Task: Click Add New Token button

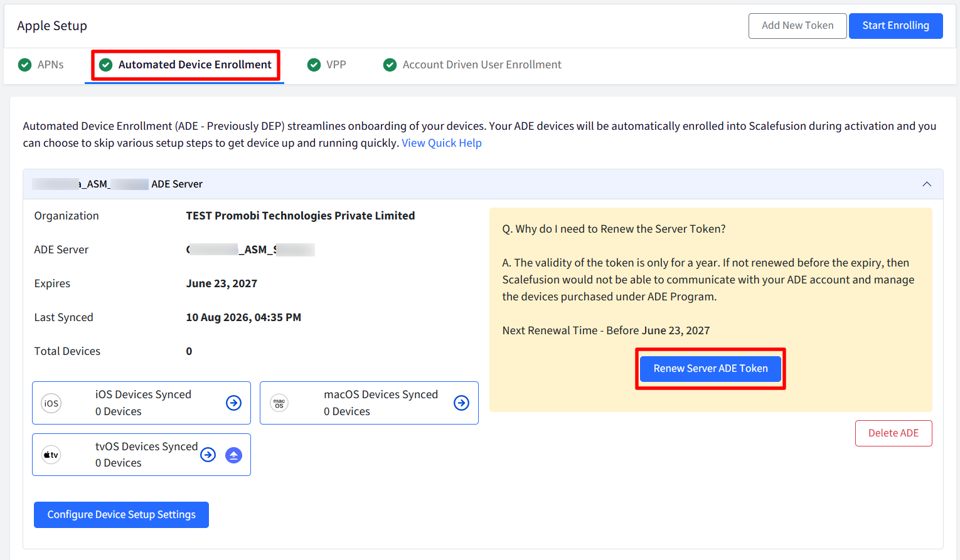Action: [797, 26]
